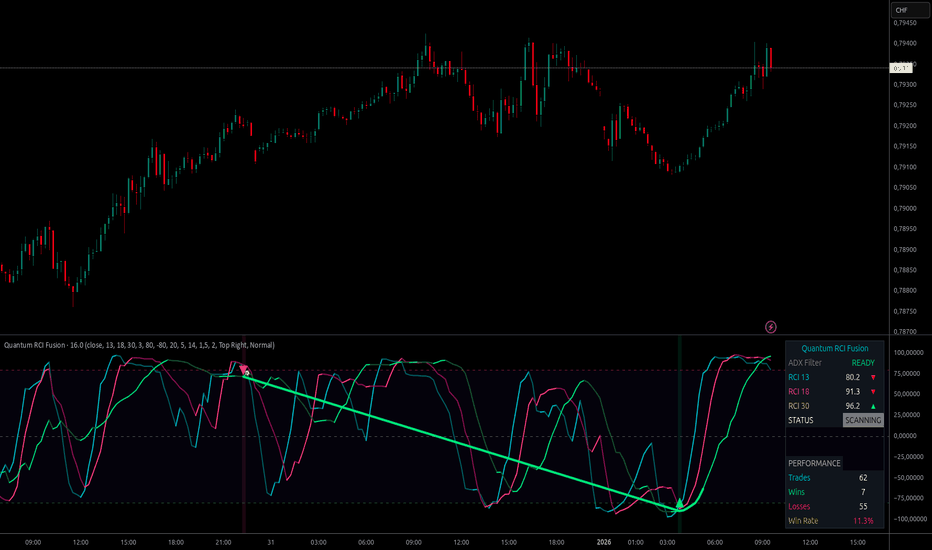The image size is (932, 550).
Task: Click the 2026 year marker on time axis
Action: [x=603, y=542]
